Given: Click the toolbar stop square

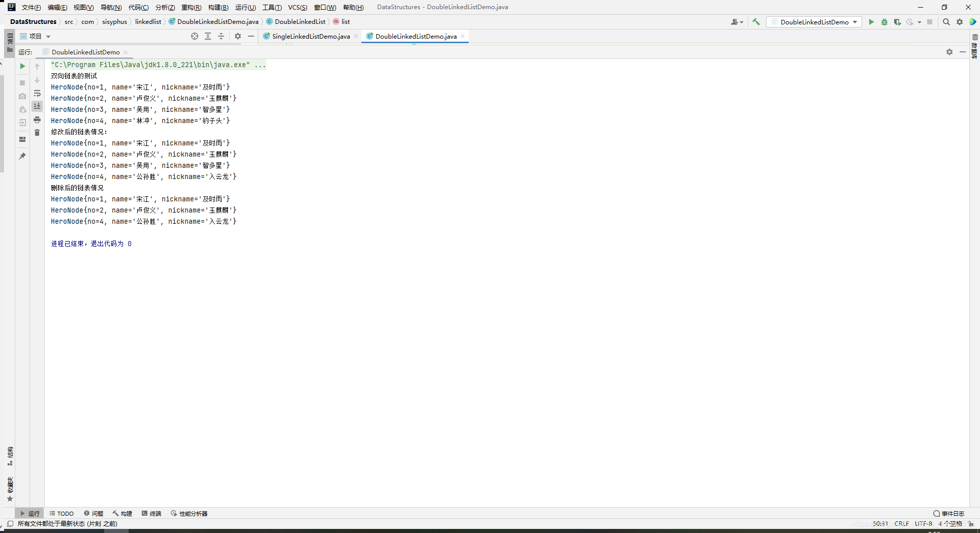Looking at the screenshot, I should coord(930,22).
